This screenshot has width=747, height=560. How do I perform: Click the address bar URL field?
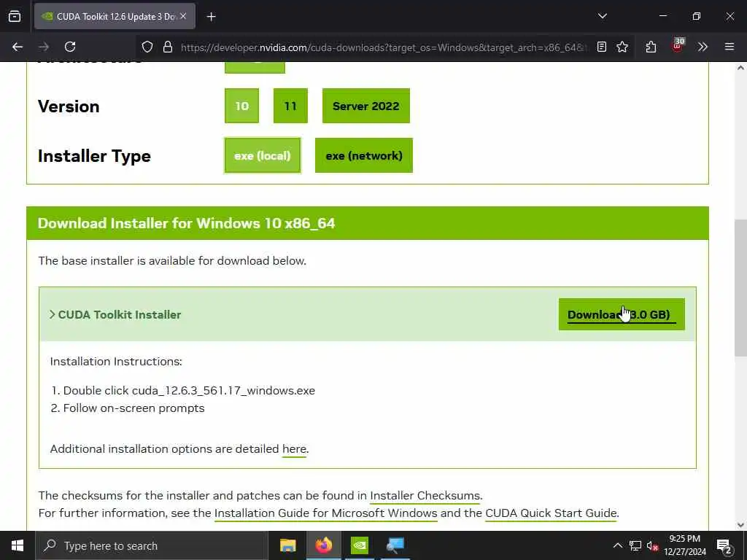tap(384, 47)
